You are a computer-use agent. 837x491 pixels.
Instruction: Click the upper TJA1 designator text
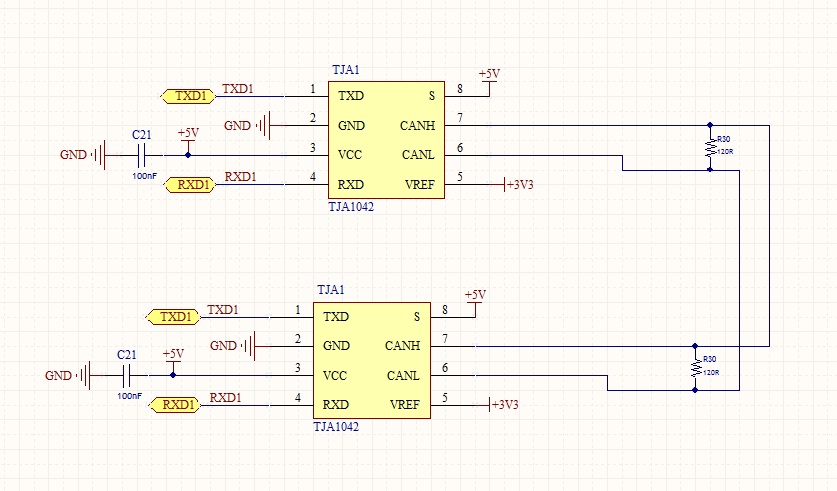pyautogui.click(x=346, y=70)
